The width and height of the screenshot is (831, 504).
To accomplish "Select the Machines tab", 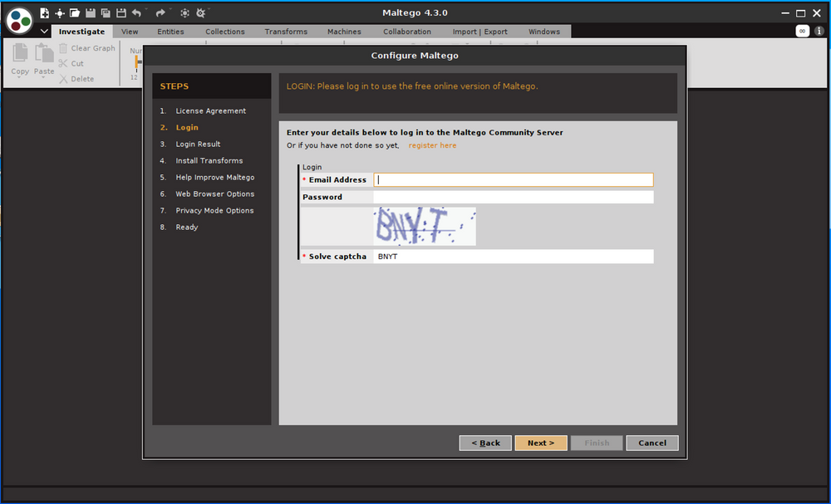I will [344, 32].
